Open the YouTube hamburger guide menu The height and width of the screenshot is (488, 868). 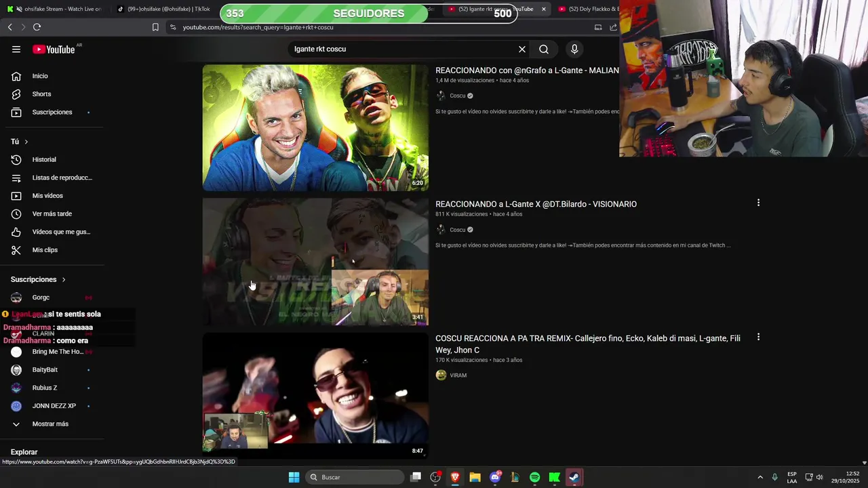[16, 49]
